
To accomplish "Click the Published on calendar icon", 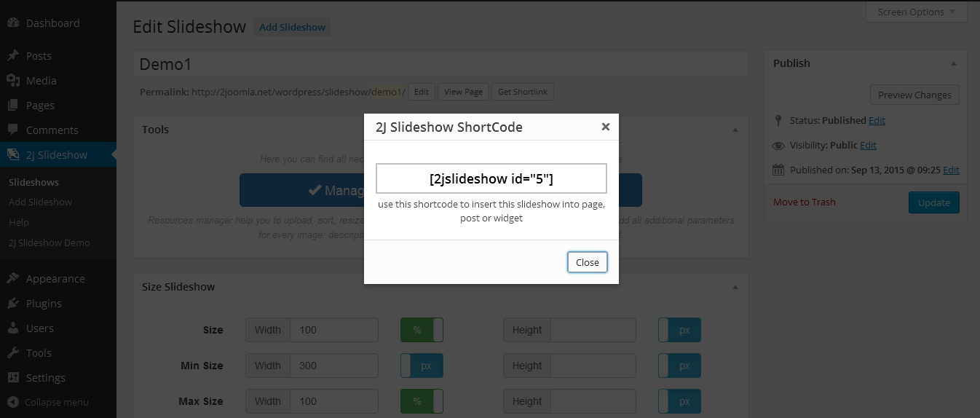I will tap(778, 170).
